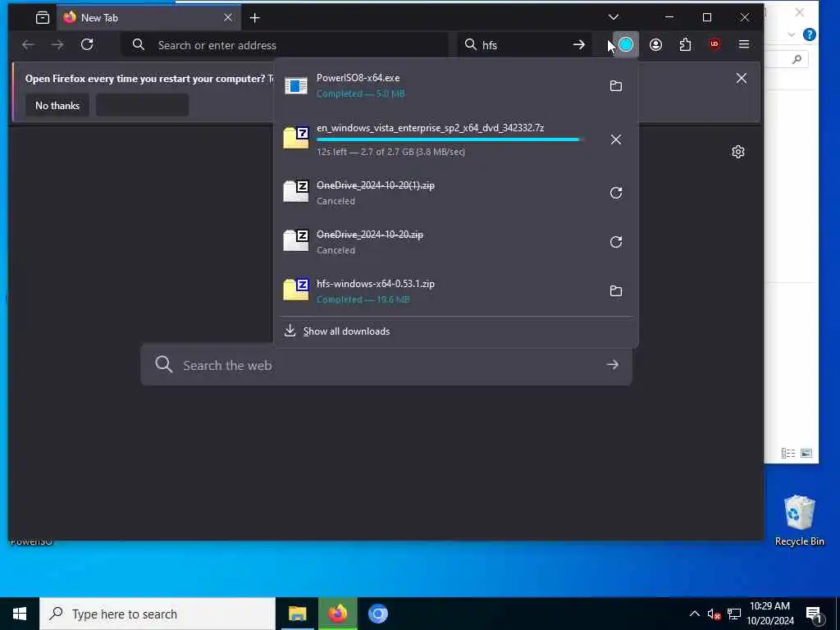Choose No thanks on the startup prompt
This screenshot has width=840, height=630.
pos(57,106)
